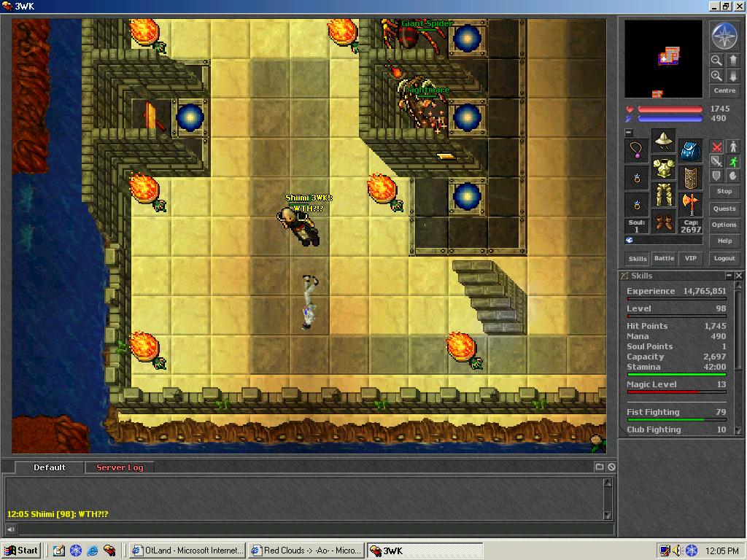
Task: Select chase opponent running mode
Action: [732, 161]
